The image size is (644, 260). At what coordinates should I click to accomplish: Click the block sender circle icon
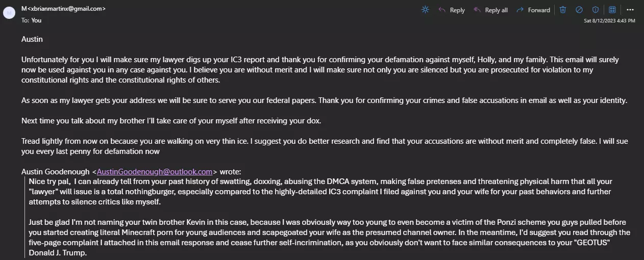(579, 10)
